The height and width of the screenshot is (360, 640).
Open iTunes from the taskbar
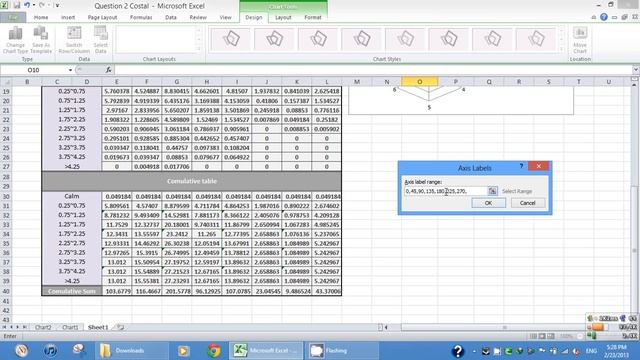pos(50,351)
